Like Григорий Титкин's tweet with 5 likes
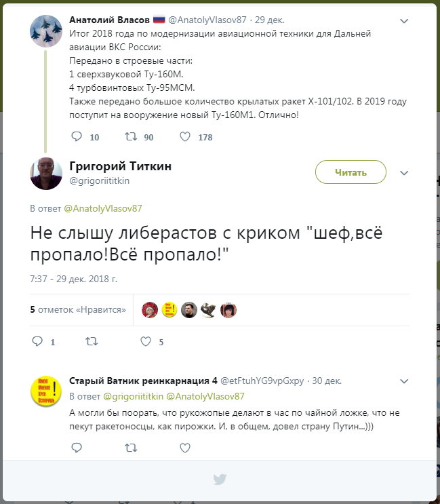Image resolution: width=440 pixels, height=504 pixels. point(146,341)
